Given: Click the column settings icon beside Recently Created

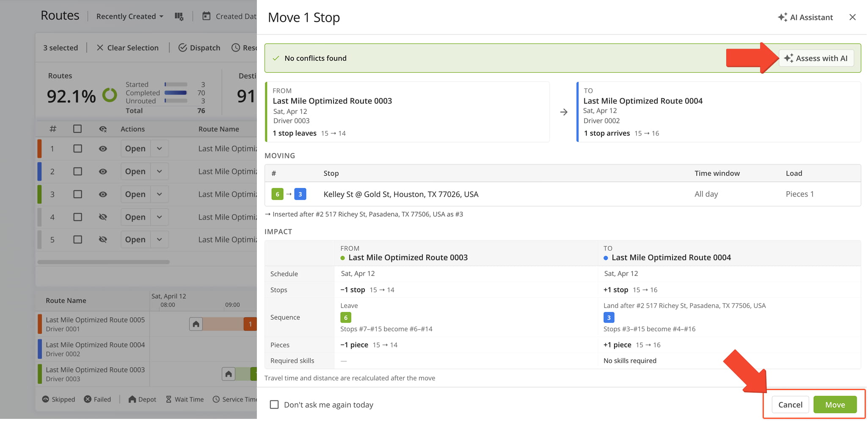Looking at the screenshot, I should point(179,17).
